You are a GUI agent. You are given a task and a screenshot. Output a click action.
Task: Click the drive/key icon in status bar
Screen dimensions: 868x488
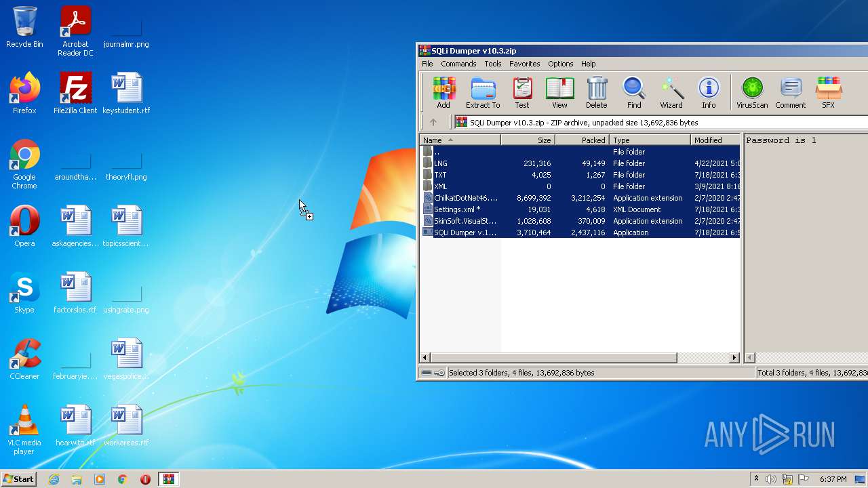coord(432,373)
